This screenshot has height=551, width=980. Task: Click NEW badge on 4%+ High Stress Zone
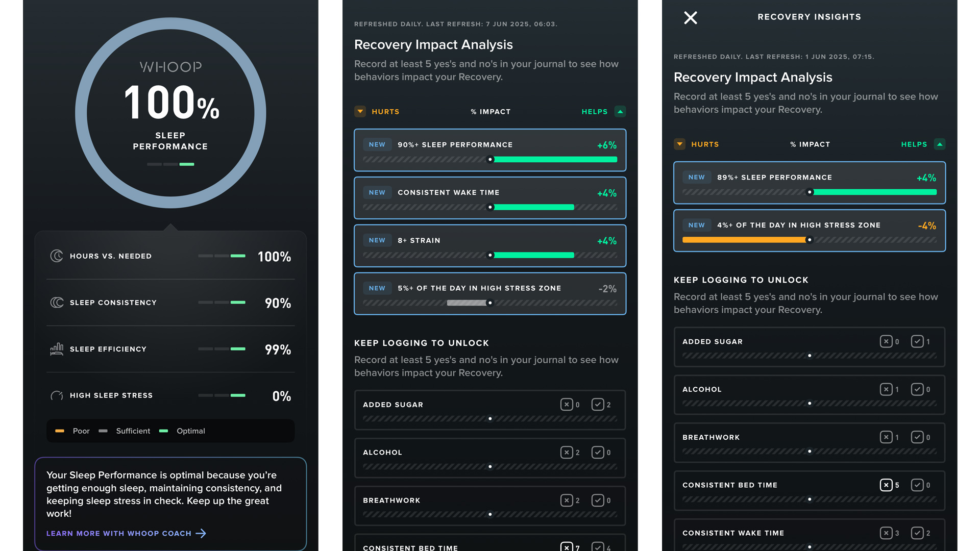697,225
